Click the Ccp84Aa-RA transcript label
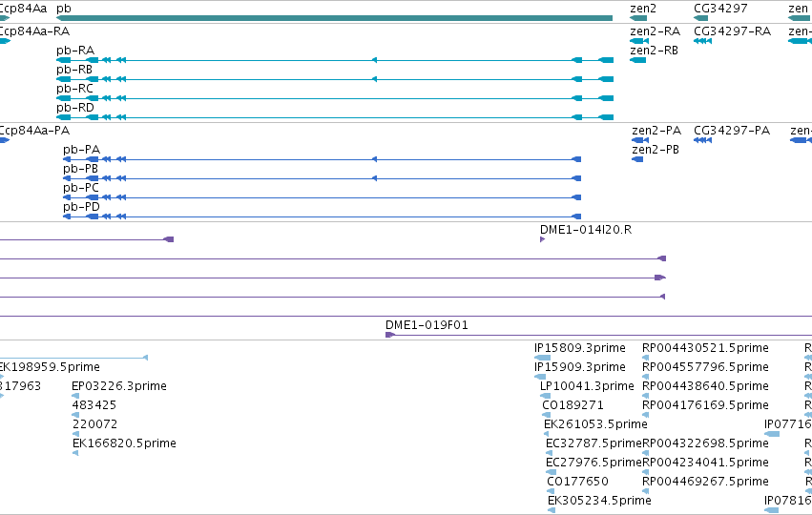The width and height of the screenshot is (812, 515). [34, 31]
